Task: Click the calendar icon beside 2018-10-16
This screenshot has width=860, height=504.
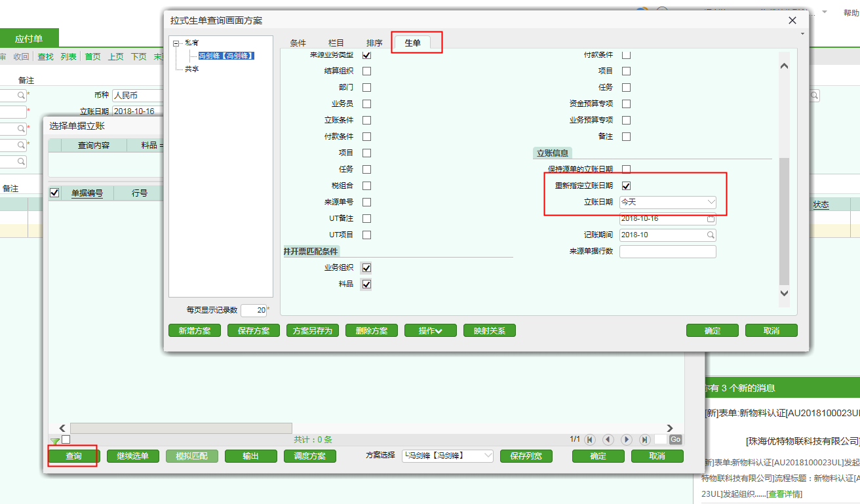Action: coord(711,219)
